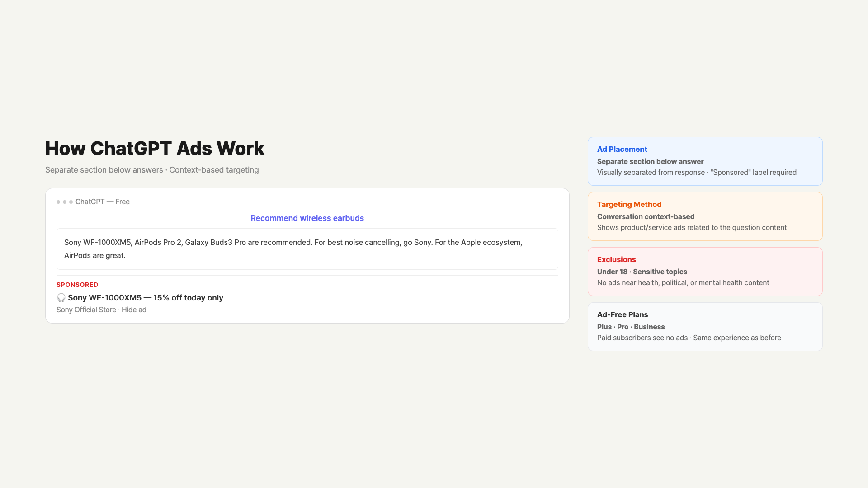Click the earbuds recommendation answer box
The image size is (868, 488).
307,249
